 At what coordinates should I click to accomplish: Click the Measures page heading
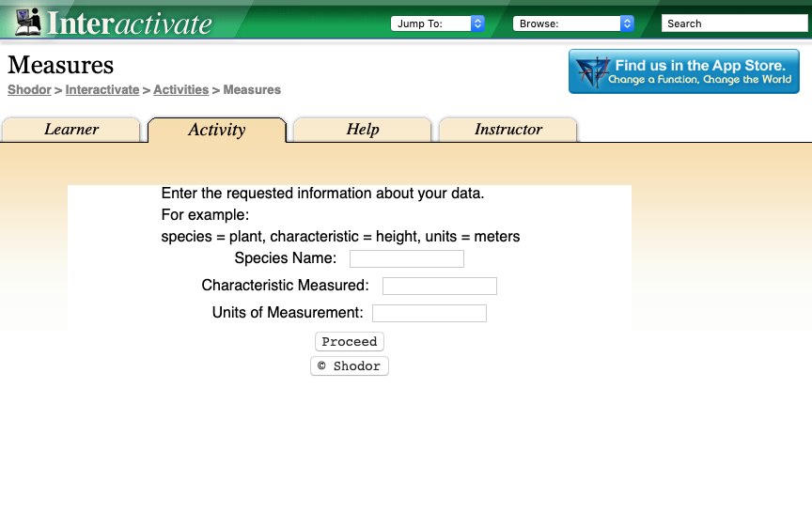[x=60, y=65]
